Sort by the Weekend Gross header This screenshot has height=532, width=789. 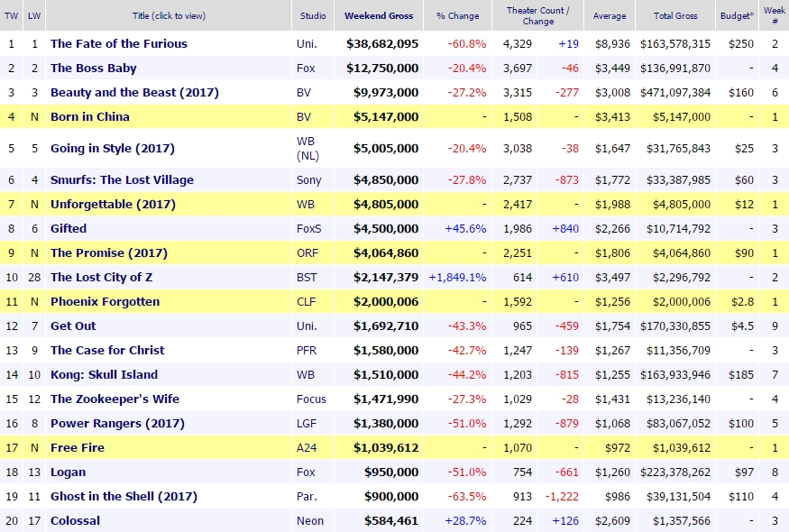[379, 15]
